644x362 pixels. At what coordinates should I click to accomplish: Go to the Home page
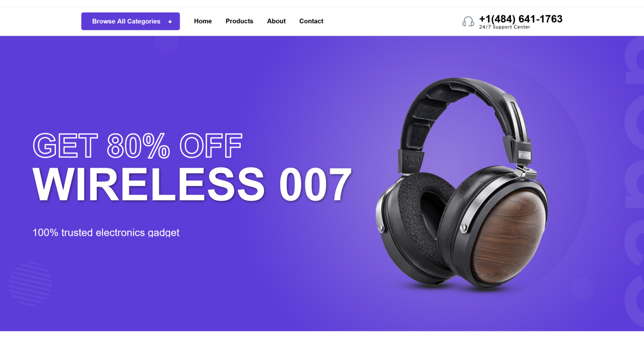203,21
